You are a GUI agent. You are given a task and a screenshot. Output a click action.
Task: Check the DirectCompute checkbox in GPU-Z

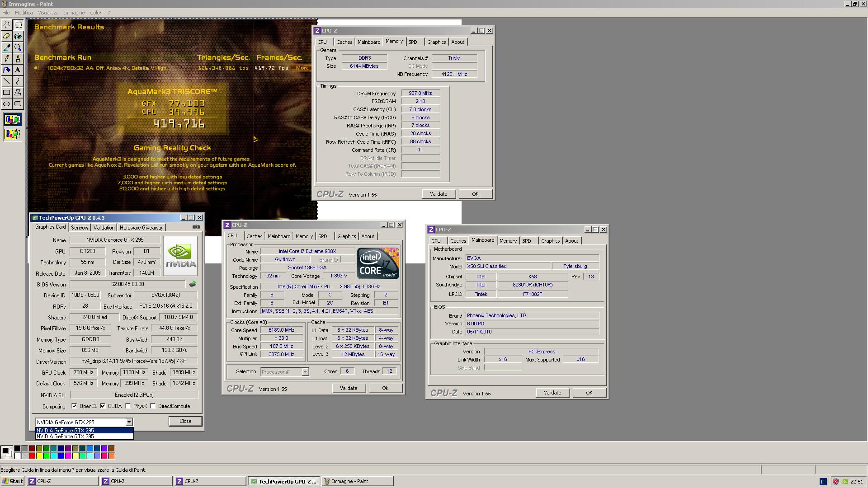(x=153, y=406)
